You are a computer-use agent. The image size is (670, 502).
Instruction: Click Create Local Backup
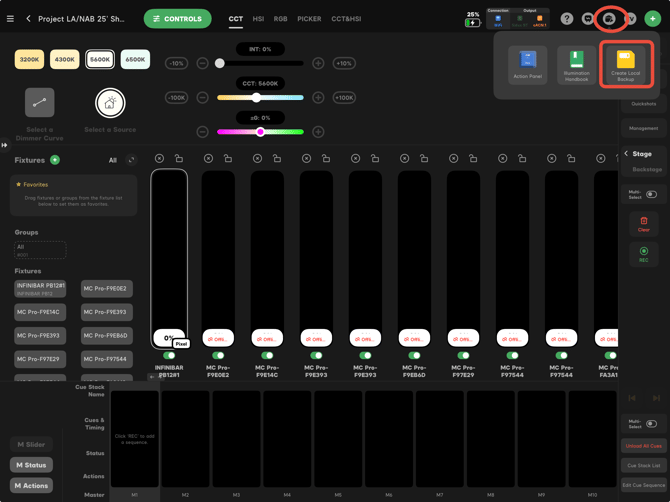(626, 65)
